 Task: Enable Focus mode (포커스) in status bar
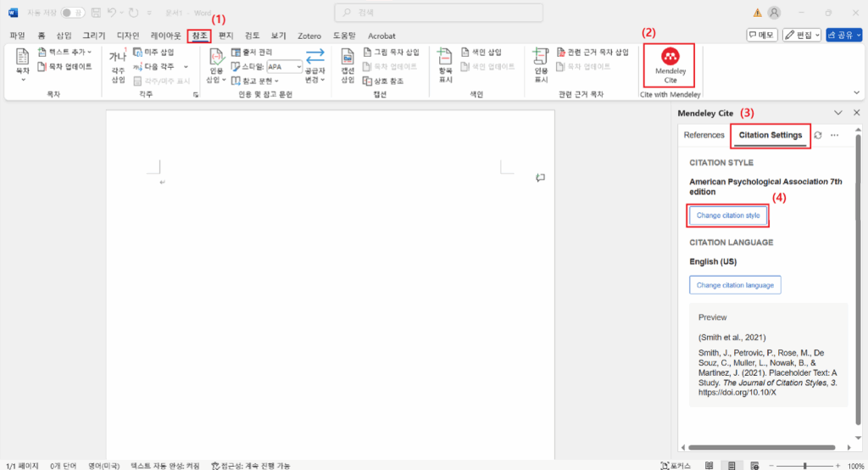coord(676,466)
